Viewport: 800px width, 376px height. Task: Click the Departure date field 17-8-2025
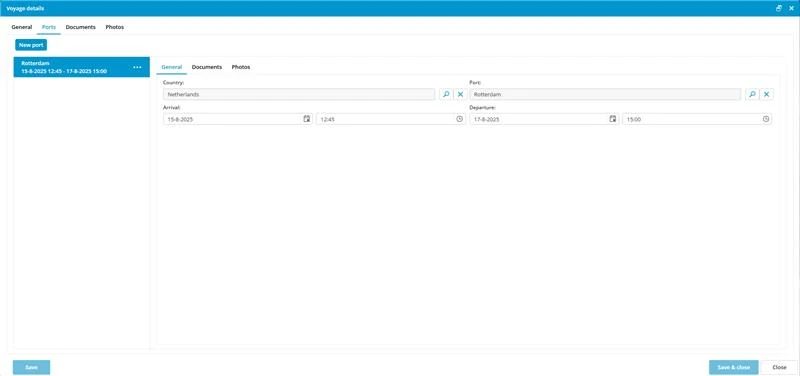point(544,119)
